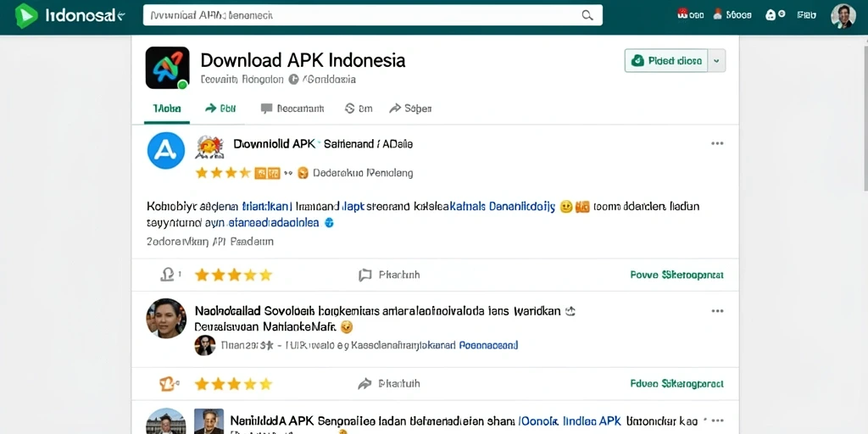This screenshot has width=868, height=434.
Task: Open the user profile avatar in header
Action: click(843, 16)
